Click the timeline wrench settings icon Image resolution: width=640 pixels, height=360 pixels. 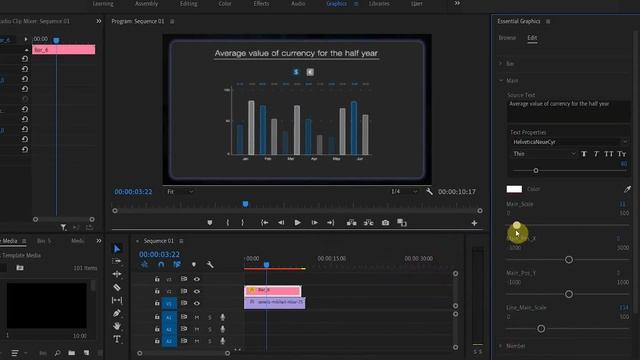(210, 264)
